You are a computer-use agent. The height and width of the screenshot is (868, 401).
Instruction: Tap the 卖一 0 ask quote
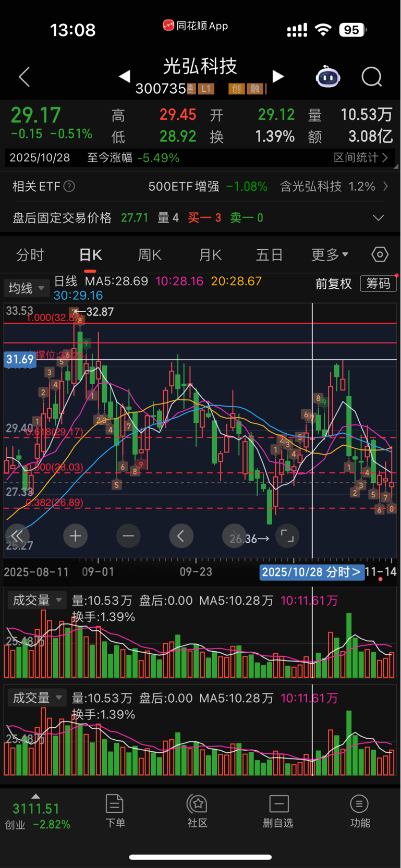247,218
